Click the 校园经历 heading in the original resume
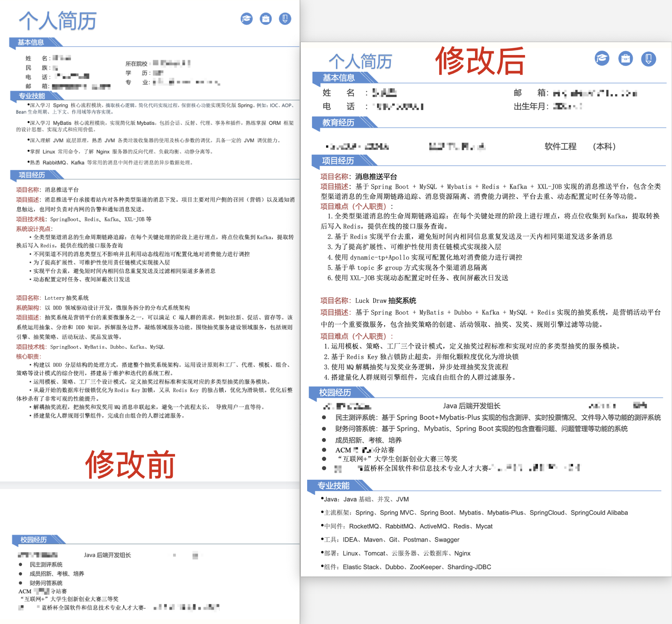This screenshot has height=624, width=672. point(34,539)
